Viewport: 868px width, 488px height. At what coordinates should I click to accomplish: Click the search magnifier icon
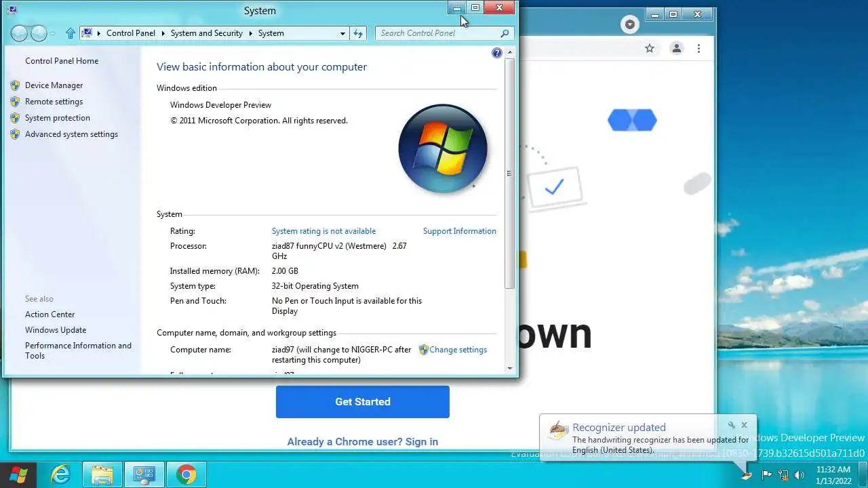coord(505,33)
